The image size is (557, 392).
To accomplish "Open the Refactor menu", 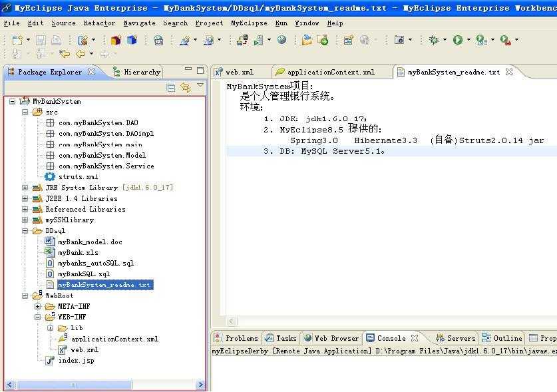I will tap(99, 23).
